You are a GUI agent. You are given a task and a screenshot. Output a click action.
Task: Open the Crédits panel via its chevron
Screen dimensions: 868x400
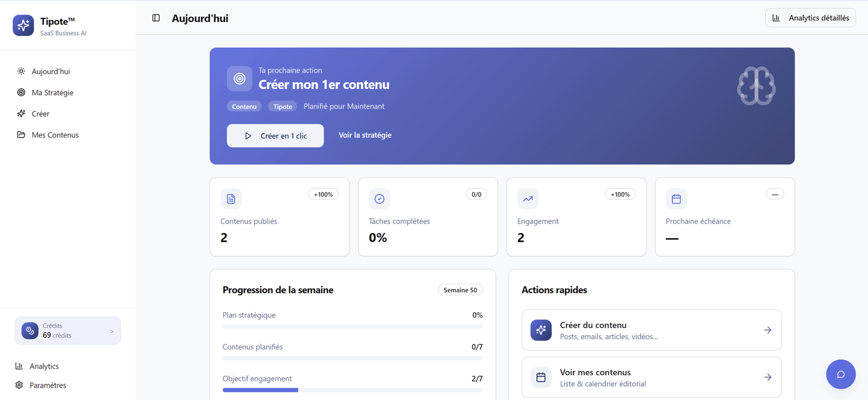[112, 331]
